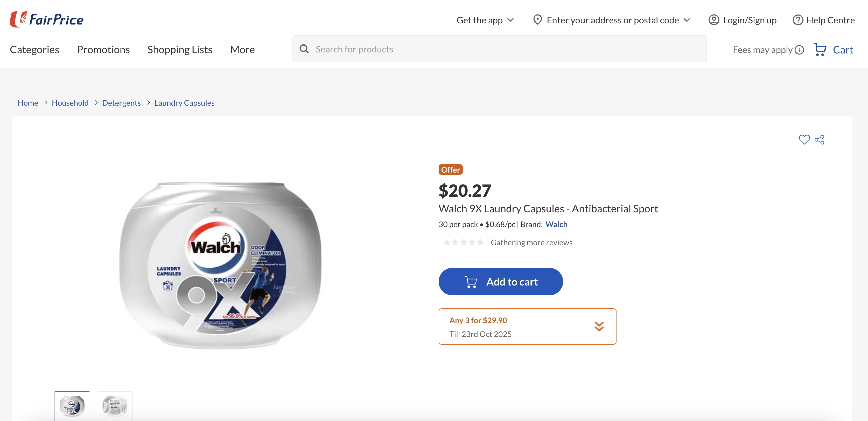Select the second product thumbnail
The image size is (868, 421).
pyautogui.click(x=115, y=406)
